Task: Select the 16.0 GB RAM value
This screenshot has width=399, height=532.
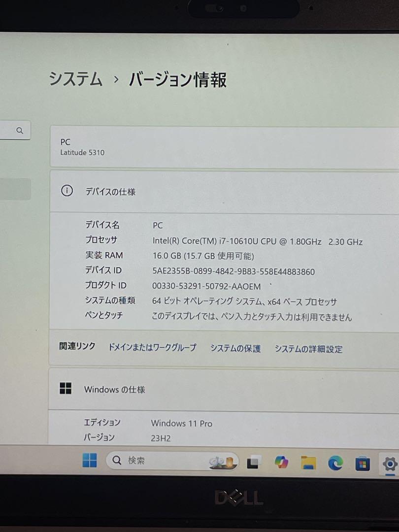Action: (x=203, y=256)
